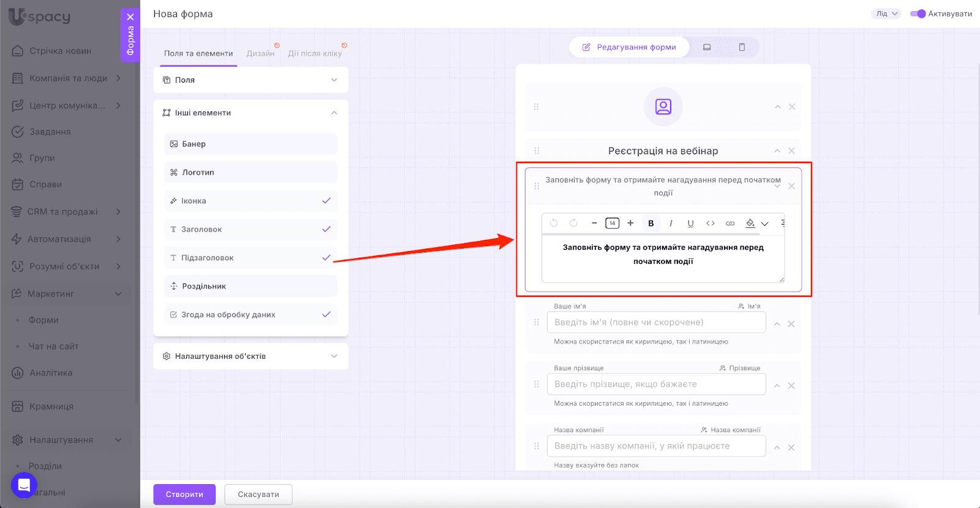Screen dimensions: 980x508
Task: Click the Uspacy logo
Action: [x=40, y=17]
